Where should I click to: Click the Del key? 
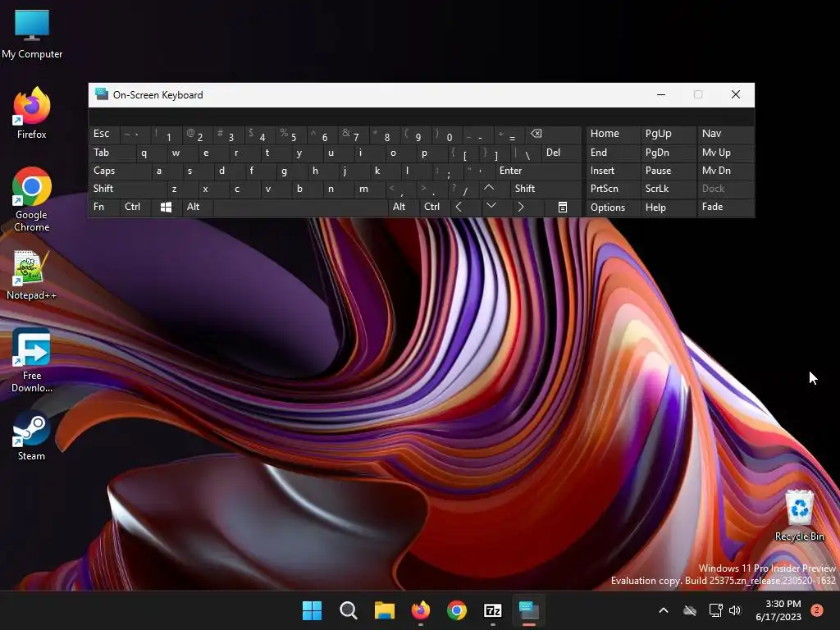(561, 153)
